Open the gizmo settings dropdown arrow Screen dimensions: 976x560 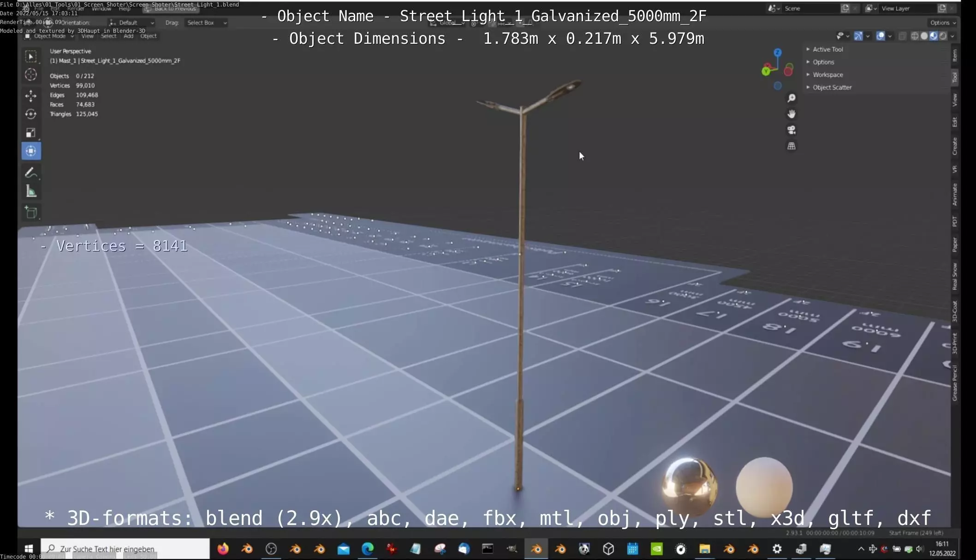pyautogui.click(x=868, y=36)
